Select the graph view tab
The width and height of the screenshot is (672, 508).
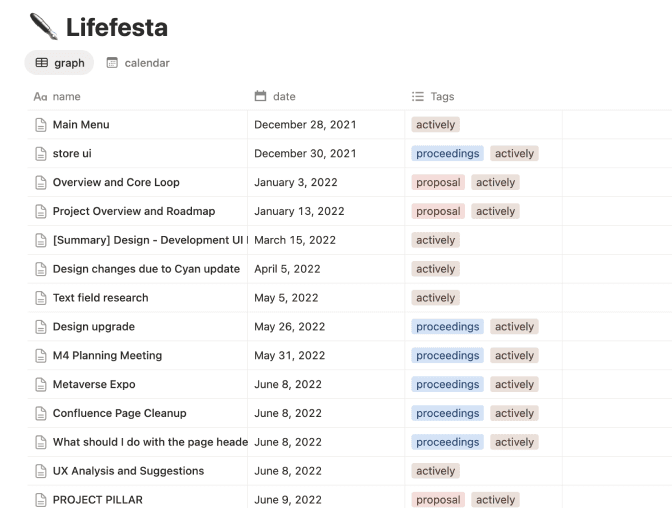[60, 63]
